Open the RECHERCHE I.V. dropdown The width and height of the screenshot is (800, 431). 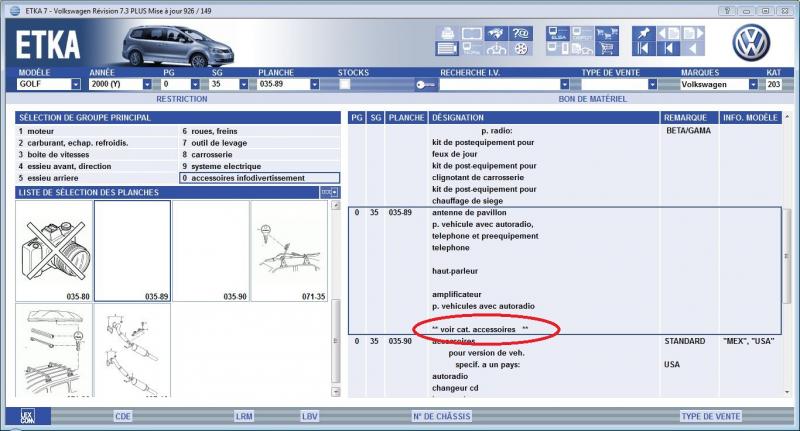click(564, 84)
